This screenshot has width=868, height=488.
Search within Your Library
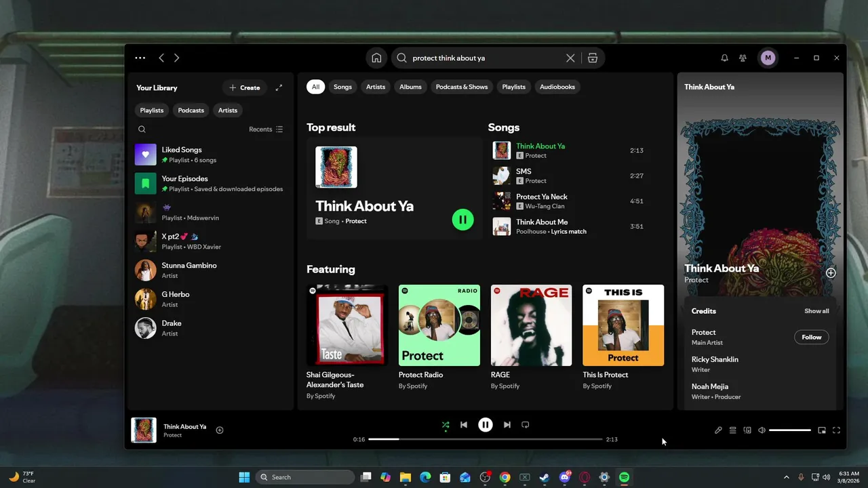point(142,129)
